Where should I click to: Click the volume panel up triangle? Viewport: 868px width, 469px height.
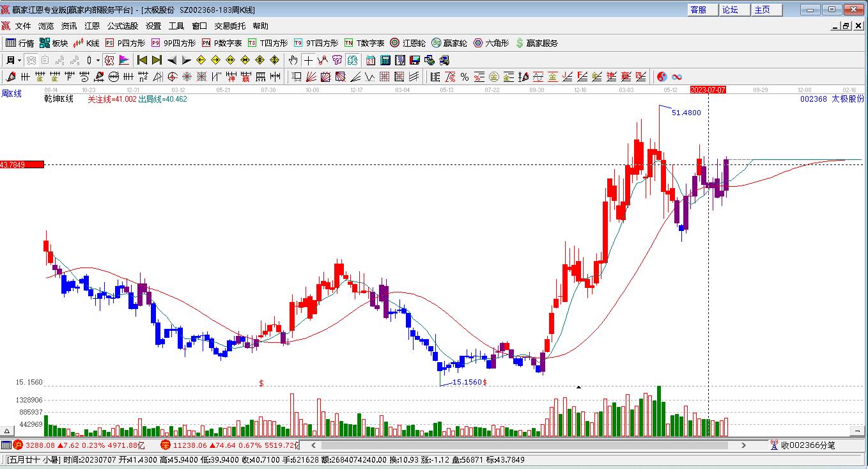(x=7, y=431)
